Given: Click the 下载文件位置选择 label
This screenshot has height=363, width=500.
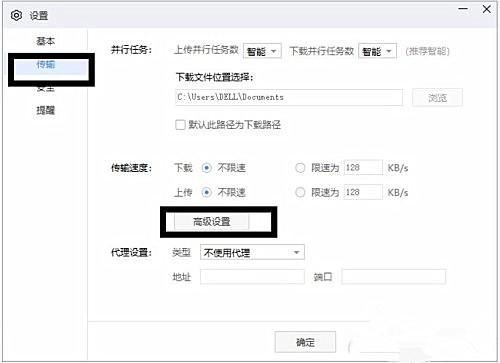Looking at the screenshot, I should (x=215, y=77).
